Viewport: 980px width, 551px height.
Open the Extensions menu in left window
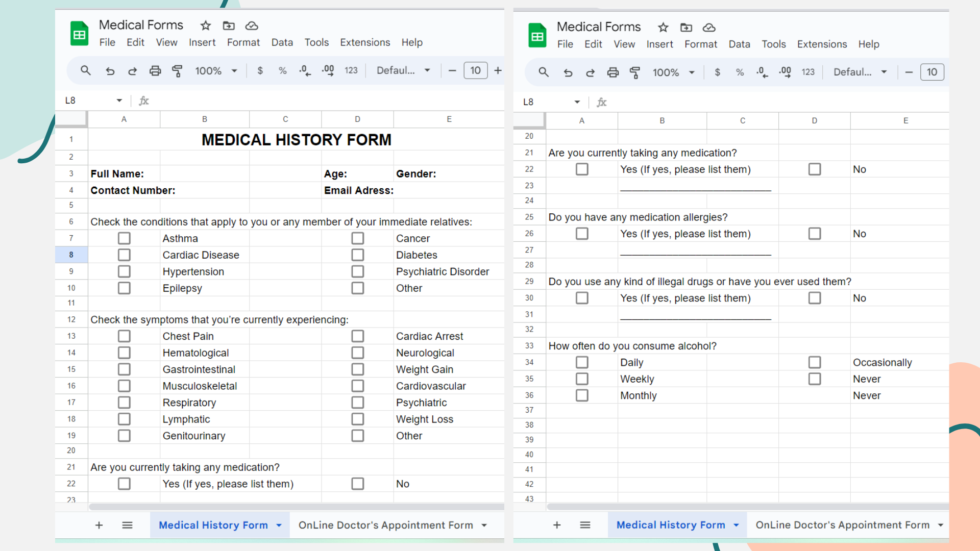point(365,42)
